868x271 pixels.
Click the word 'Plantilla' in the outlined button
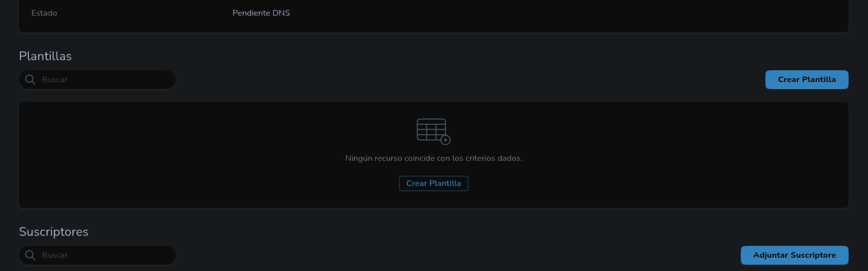tap(445, 183)
